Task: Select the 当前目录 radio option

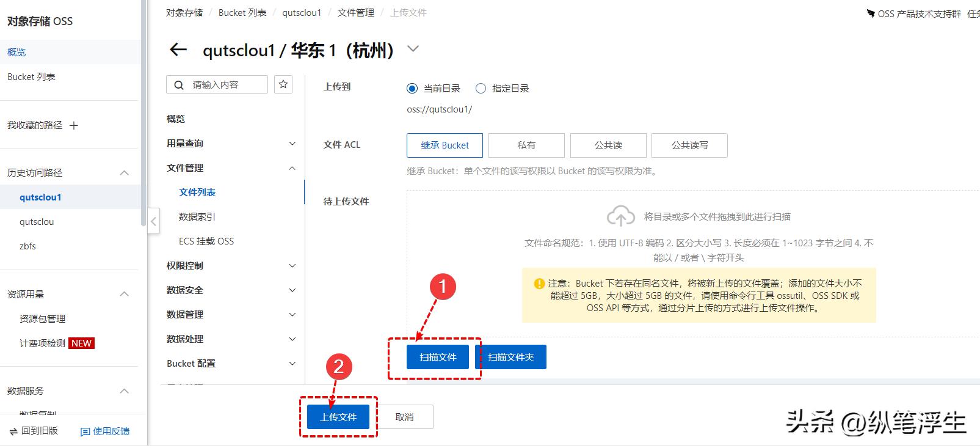Action: pos(412,89)
